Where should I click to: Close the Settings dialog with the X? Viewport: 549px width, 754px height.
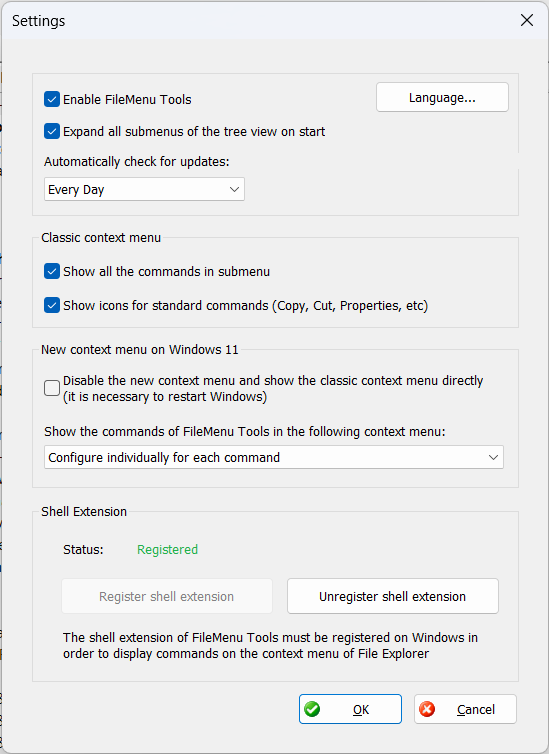(x=527, y=20)
